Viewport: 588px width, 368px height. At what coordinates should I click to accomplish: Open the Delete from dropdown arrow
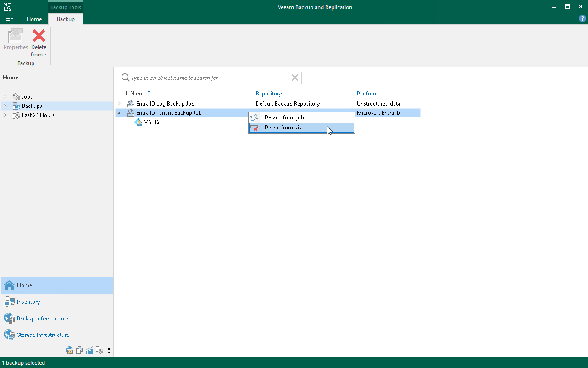tap(45, 55)
